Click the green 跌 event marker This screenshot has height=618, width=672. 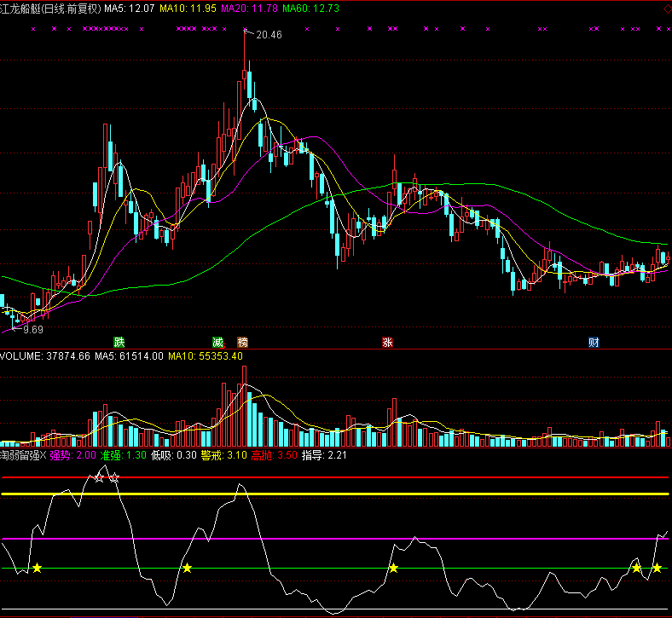pos(119,342)
